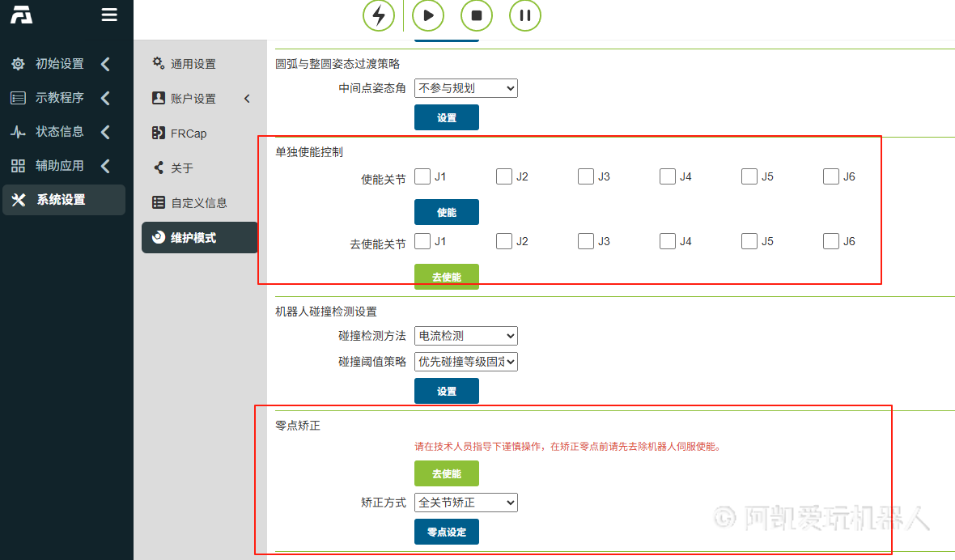This screenshot has width=955, height=560.
Task: Open the 矫正方式 dropdown
Action: (x=465, y=503)
